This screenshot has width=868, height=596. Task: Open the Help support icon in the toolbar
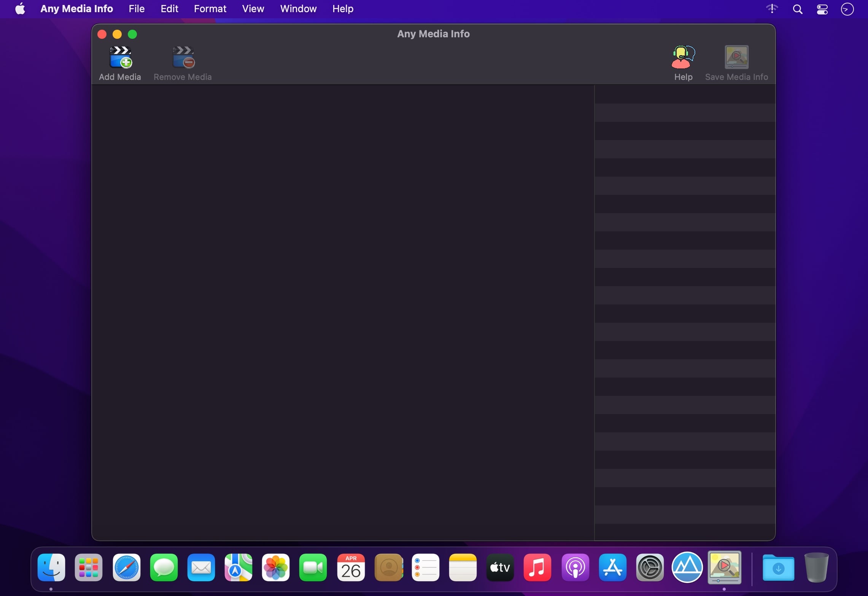[x=683, y=57]
